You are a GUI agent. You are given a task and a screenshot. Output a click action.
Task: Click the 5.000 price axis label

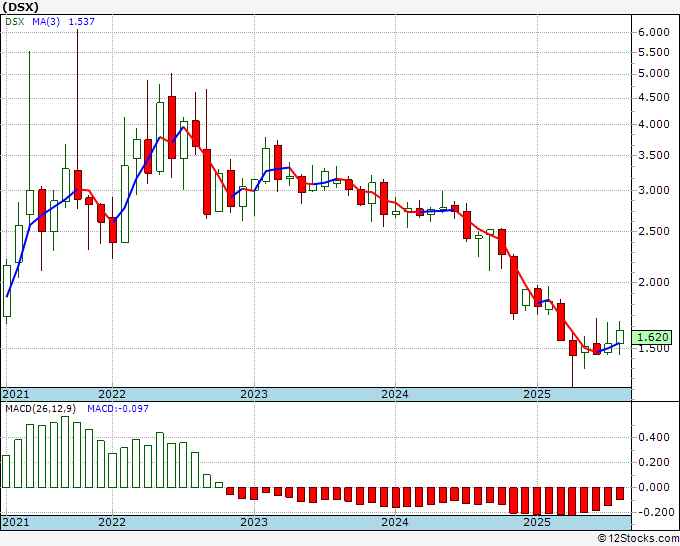pos(654,73)
